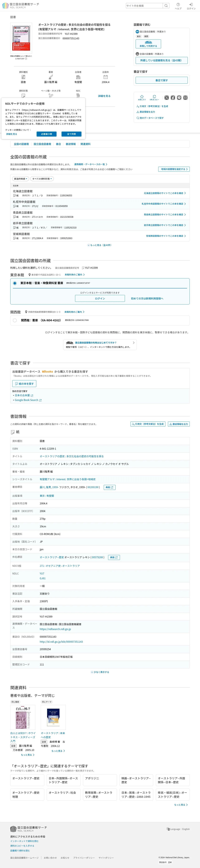
Task: Jump to 書店 section tab
Action: point(58,144)
